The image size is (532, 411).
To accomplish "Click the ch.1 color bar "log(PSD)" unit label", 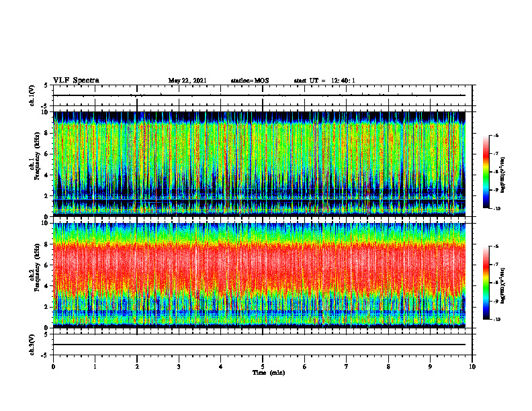I will pos(503,175).
